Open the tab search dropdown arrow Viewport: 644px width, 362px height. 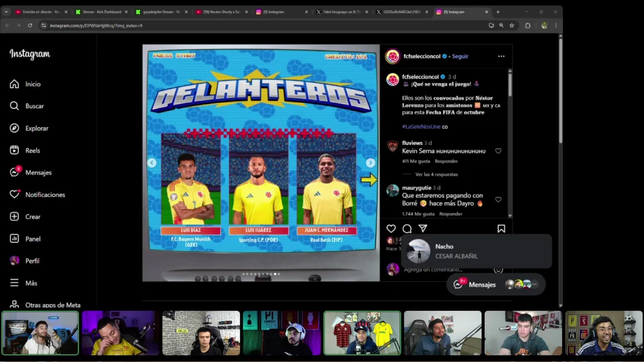[x=6, y=12]
